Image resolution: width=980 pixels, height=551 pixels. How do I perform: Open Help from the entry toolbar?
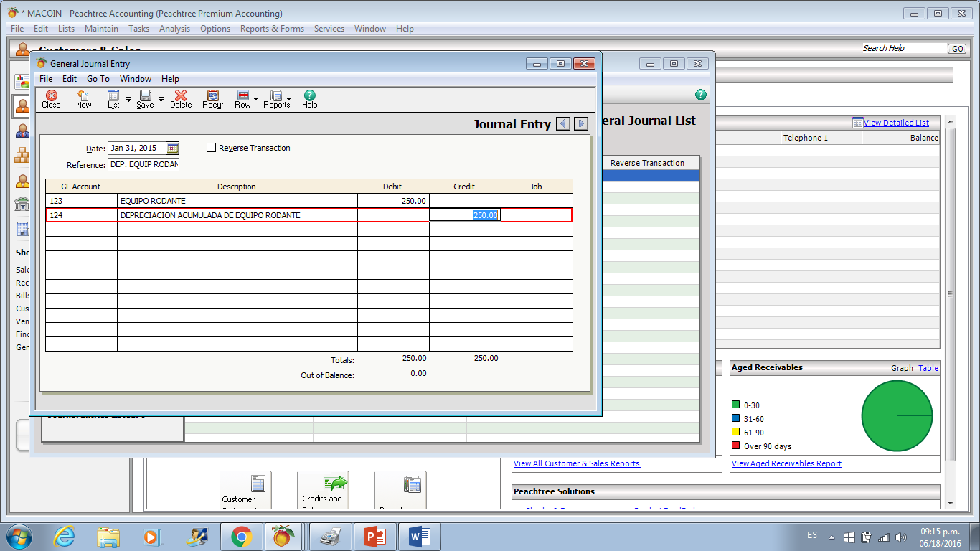click(309, 99)
